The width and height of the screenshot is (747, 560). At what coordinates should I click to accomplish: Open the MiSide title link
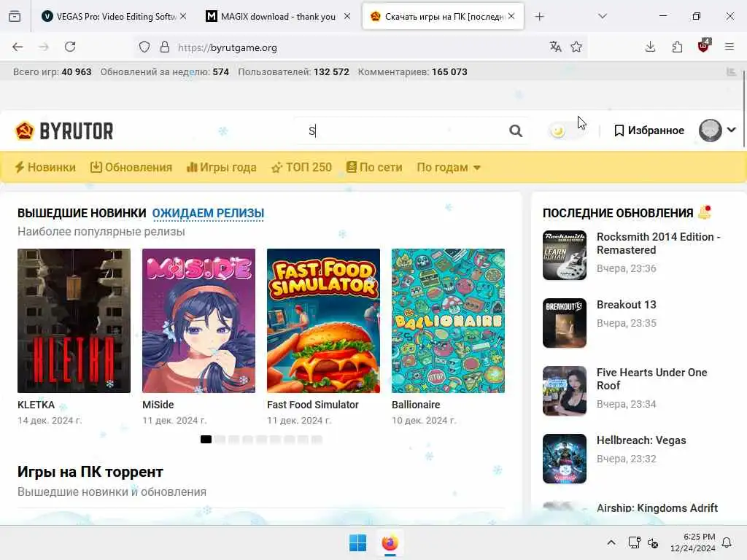coord(158,405)
